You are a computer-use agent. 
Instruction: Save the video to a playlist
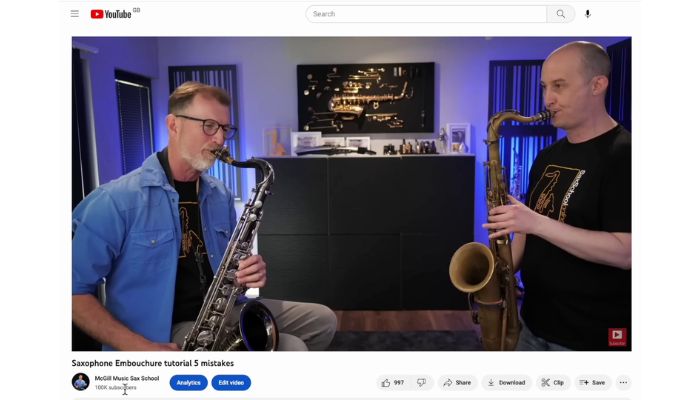click(x=592, y=382)
